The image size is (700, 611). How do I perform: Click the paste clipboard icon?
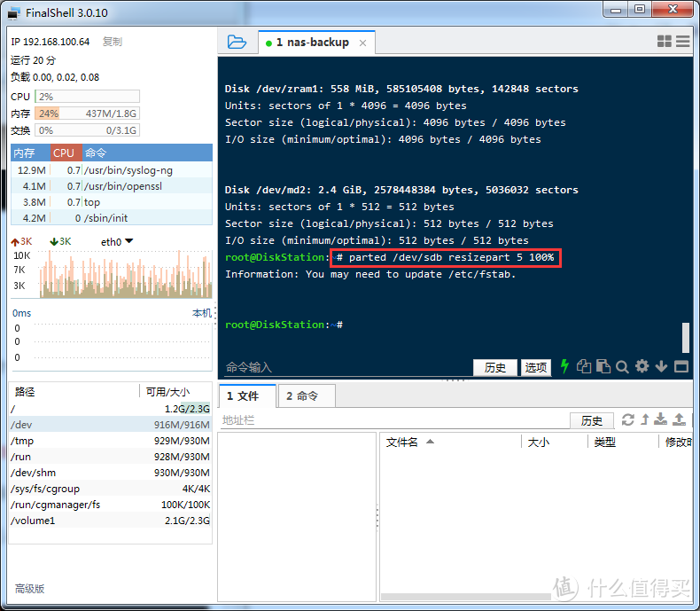pyautogui.click(x=603, y=367)
